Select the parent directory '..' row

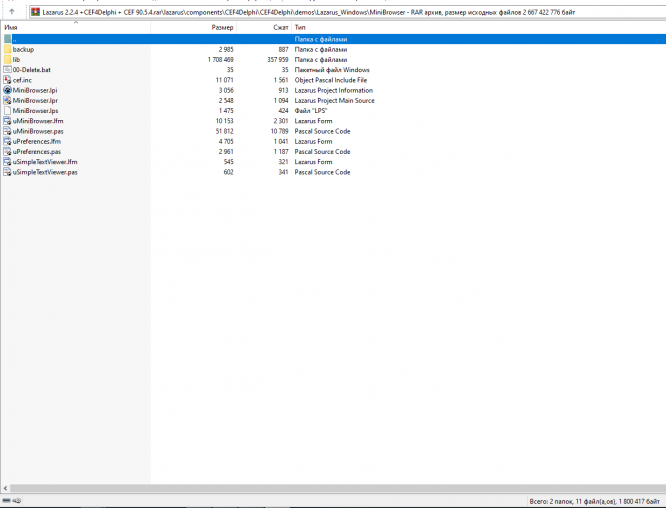coord(333,39)
